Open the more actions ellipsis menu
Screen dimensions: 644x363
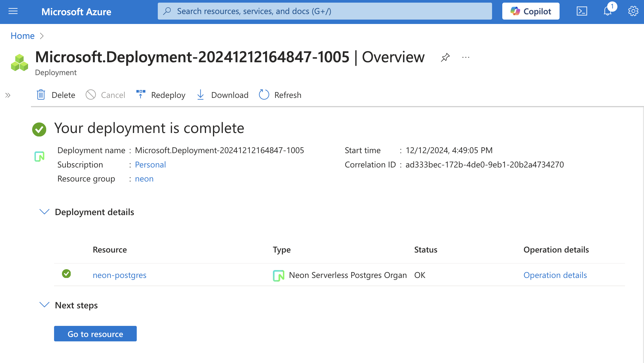[465, 57]
